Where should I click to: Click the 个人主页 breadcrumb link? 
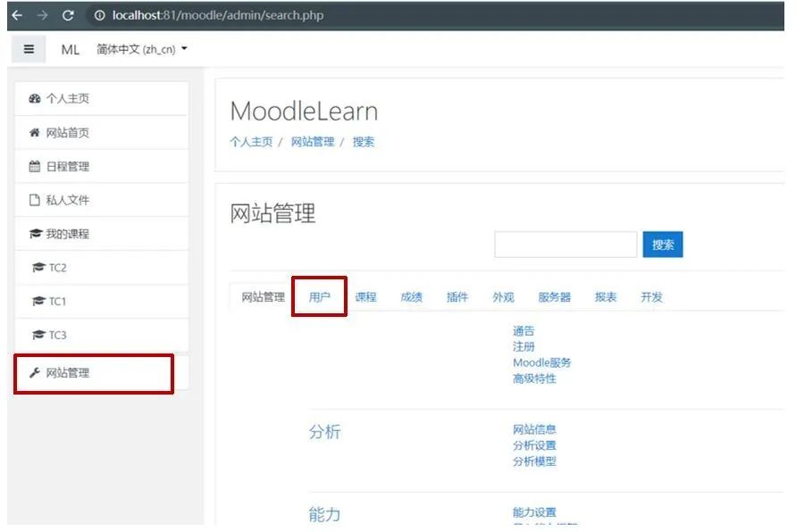pos(251,142)
